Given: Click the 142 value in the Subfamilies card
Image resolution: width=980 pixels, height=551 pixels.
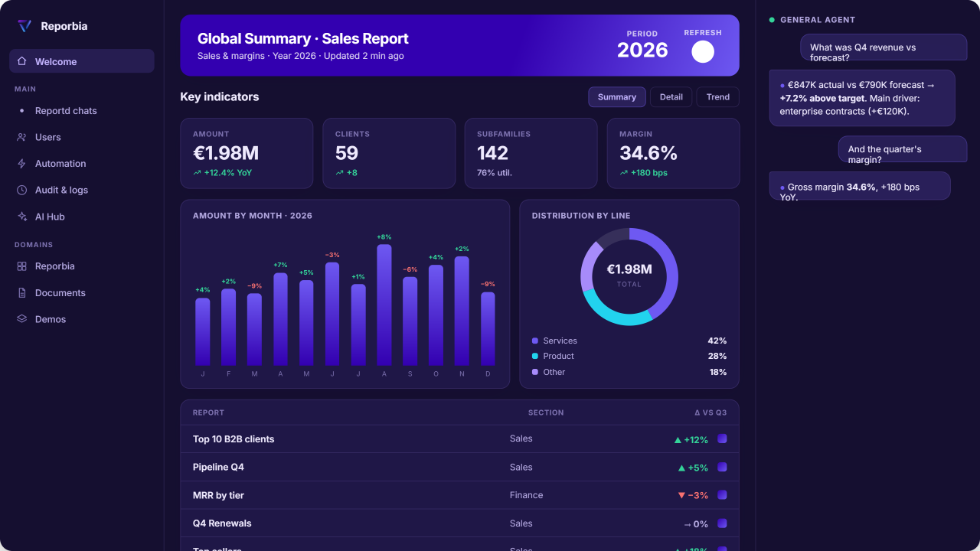Looking at the screenshot, I should [x=492, y=153].
